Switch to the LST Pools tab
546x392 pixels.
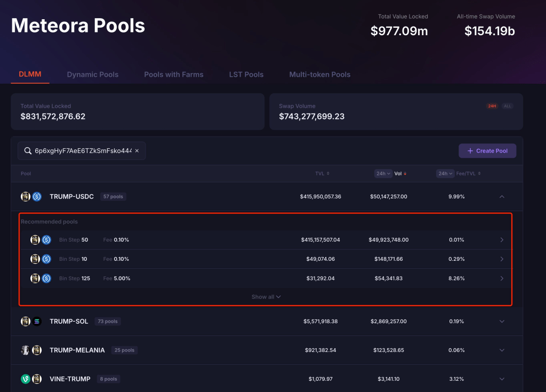(246, 75)
